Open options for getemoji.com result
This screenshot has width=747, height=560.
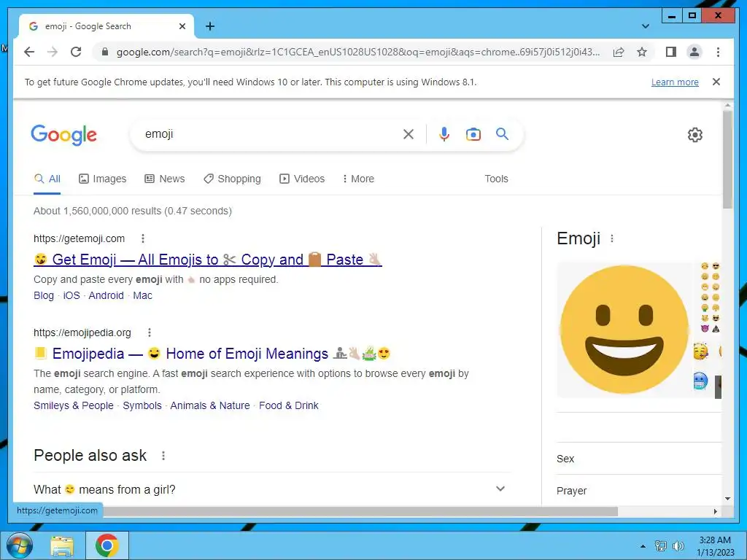(x=142, y=238)
